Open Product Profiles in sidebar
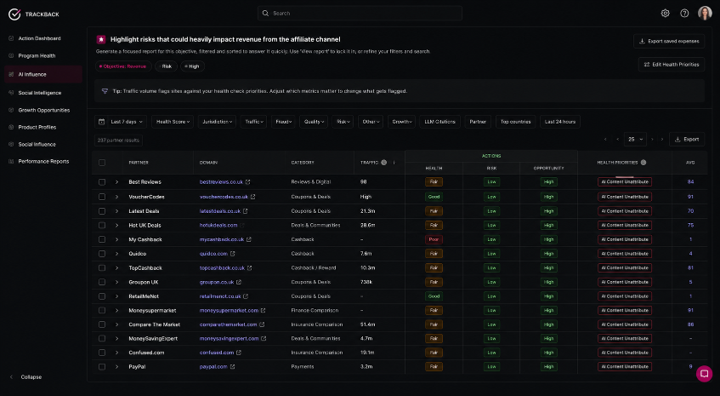720x396 pixels. pos(43,127)
